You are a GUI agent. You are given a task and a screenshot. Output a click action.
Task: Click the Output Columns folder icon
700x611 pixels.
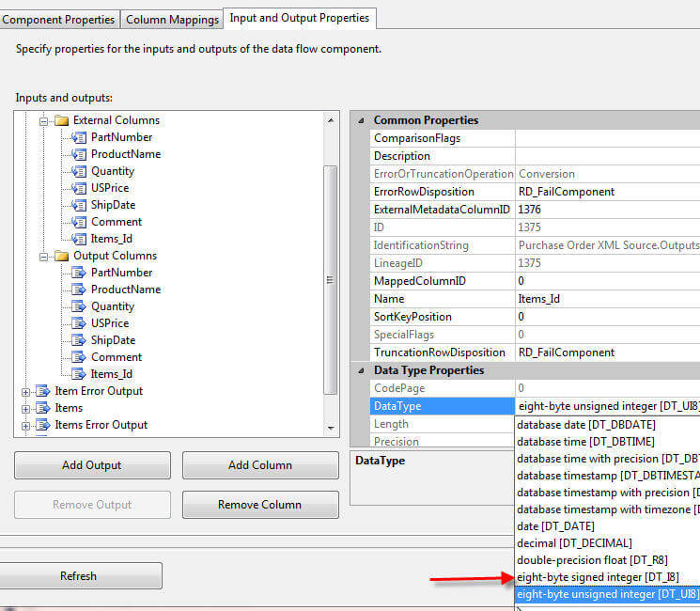62,256
